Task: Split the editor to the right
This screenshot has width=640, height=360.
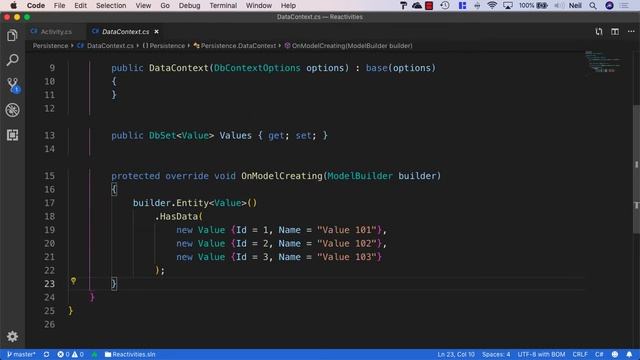Action: 615,31
